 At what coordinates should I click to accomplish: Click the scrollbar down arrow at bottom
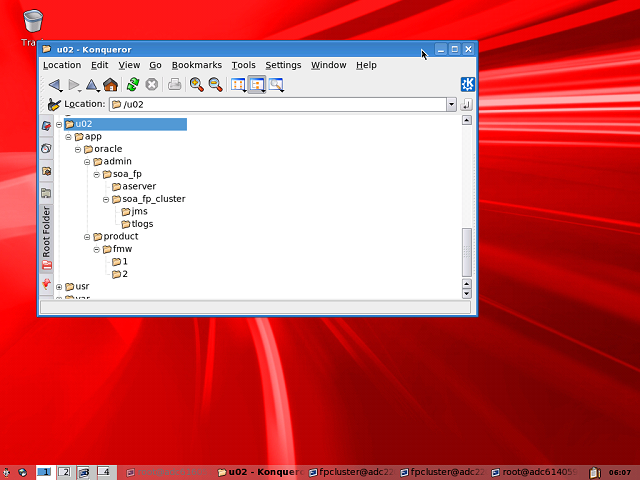coord(467,293)
